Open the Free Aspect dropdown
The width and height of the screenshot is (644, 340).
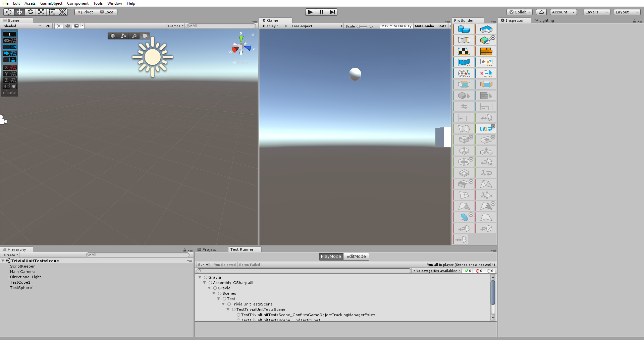(317, 26)
